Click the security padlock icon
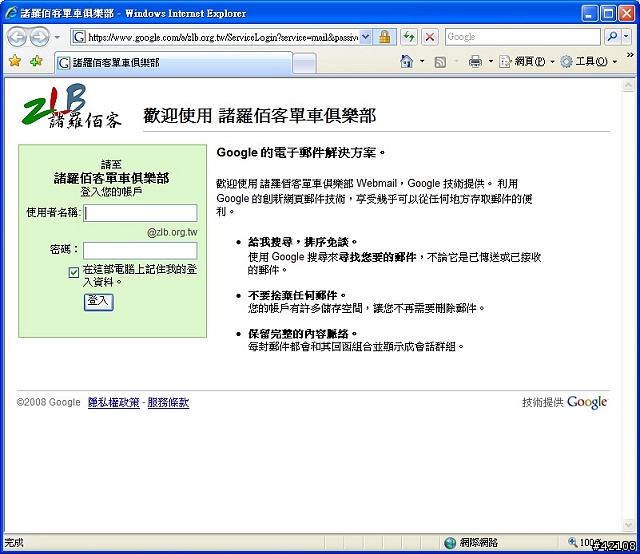This screenshot has height=554, width=640. click(x=384, y=37)
